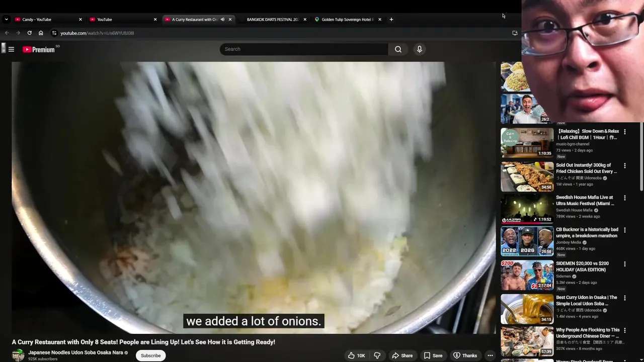Screen dimensions: 644x362
Task: Open options for the Lofi Chill BGM video
Action: [x=625, y=132]
